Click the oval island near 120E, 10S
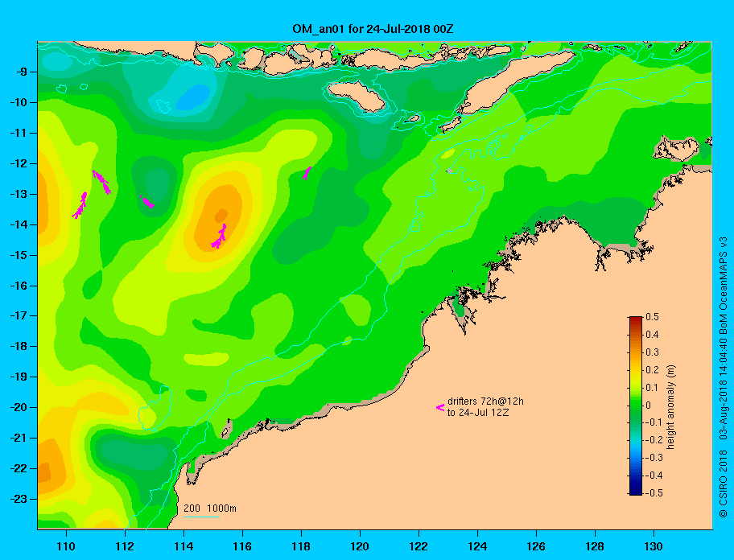The height and width of the screenshot is (560, 734). tap(357, 96)
